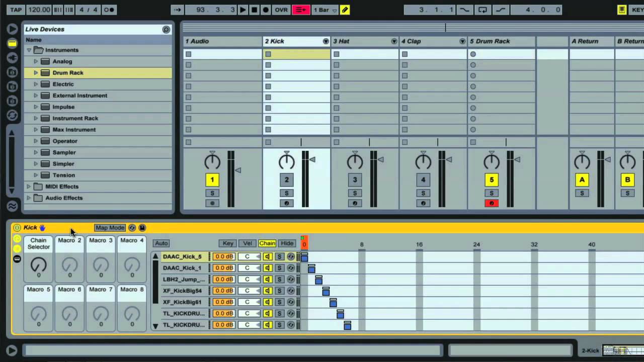
Task: Open the Plug-in Devices browser icon
Action: point(12,58)
